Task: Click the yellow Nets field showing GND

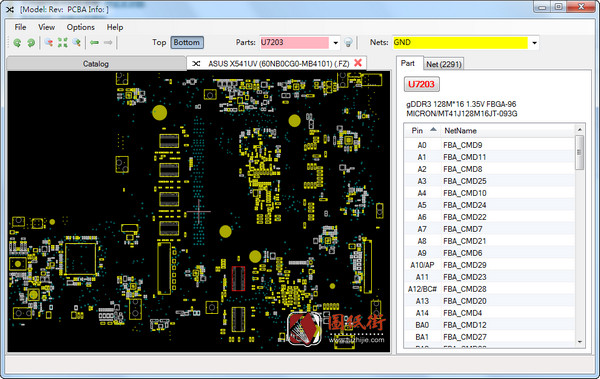Action: pos(460,42)
